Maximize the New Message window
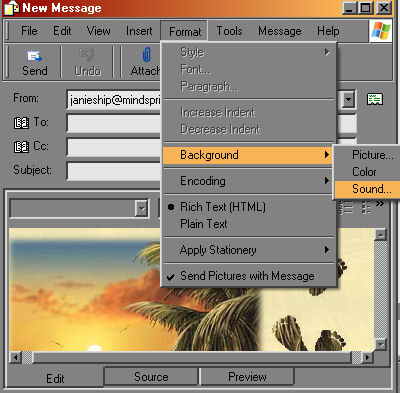Viewport: 400px width, 393px height. pos(366,8)
